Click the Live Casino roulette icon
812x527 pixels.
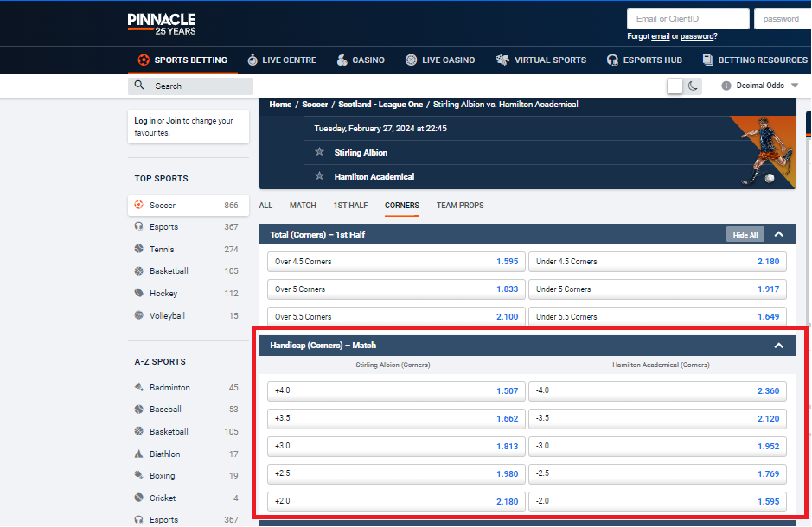coord(411,60)
